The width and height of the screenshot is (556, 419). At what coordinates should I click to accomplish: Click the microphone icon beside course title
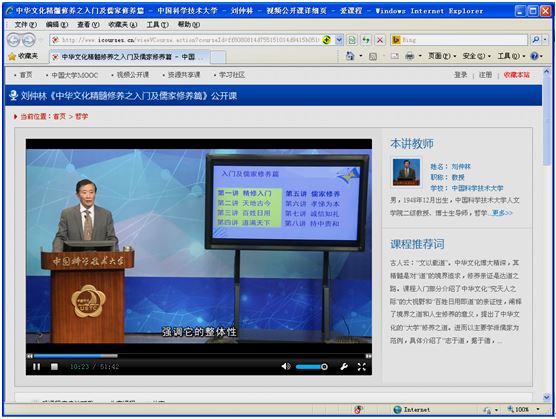pos(13,96)
